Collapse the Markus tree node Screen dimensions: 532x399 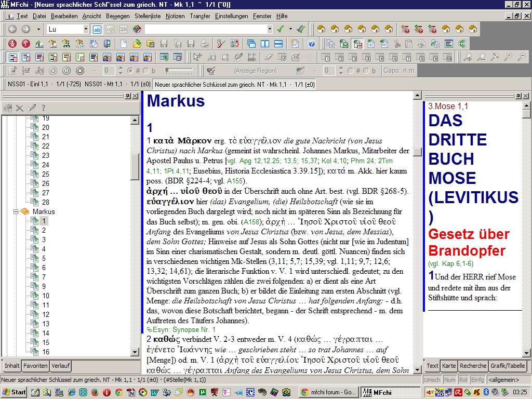click(x=16, y=211)
